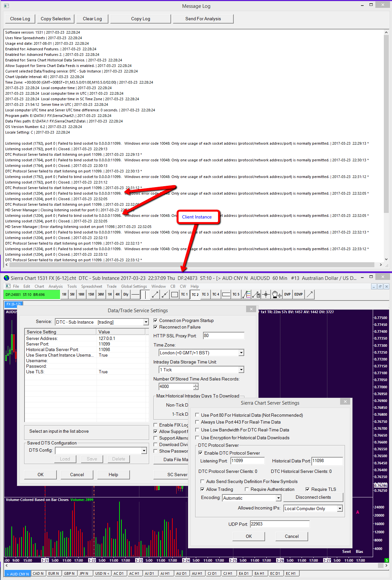Switch to the GBP N chart tab
The width and height of the screenshot is (392, 580).
tap(69, 573)
